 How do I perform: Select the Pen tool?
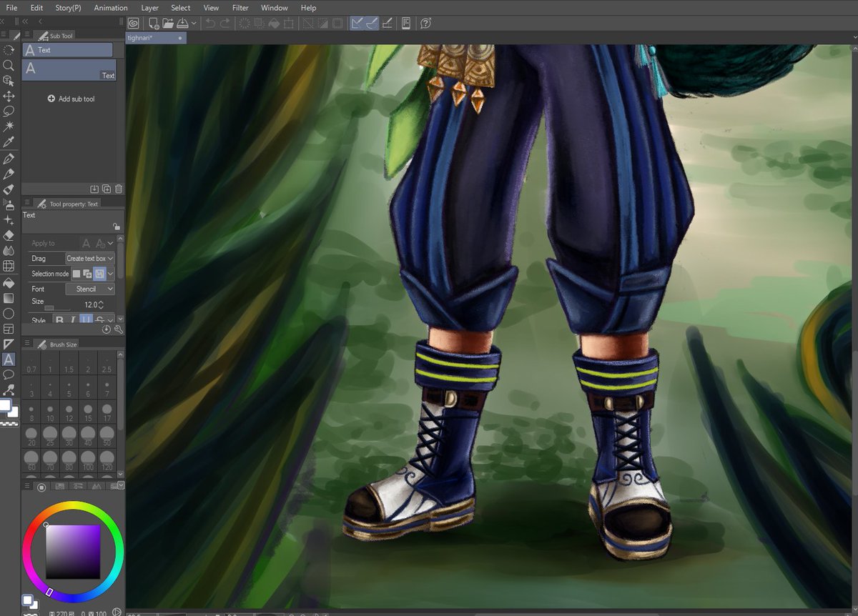click(x=9, y=159)
